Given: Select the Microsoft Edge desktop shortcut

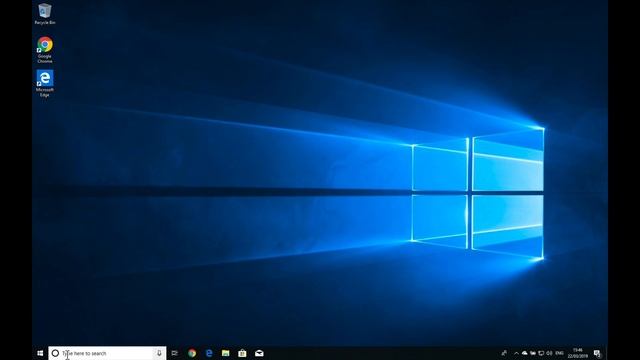Looking at the screenshot, I should pos(44,83).
